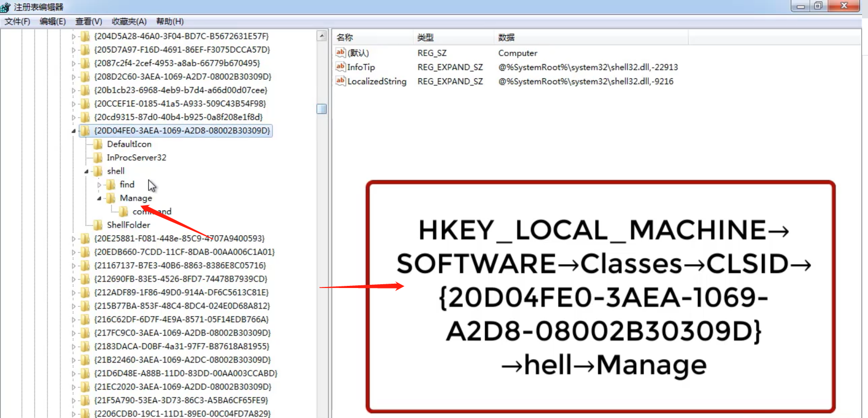Image resolution: width=868 pixels, height=418 pixels.
Task: Open the 查看(V) view menu
Action: 88,22
